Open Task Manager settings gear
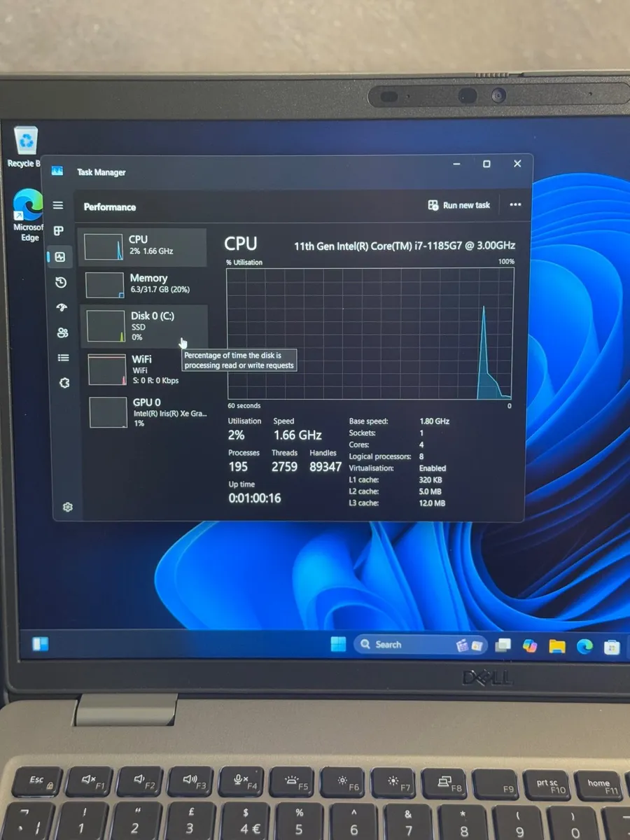 click(x=67, y=507)
